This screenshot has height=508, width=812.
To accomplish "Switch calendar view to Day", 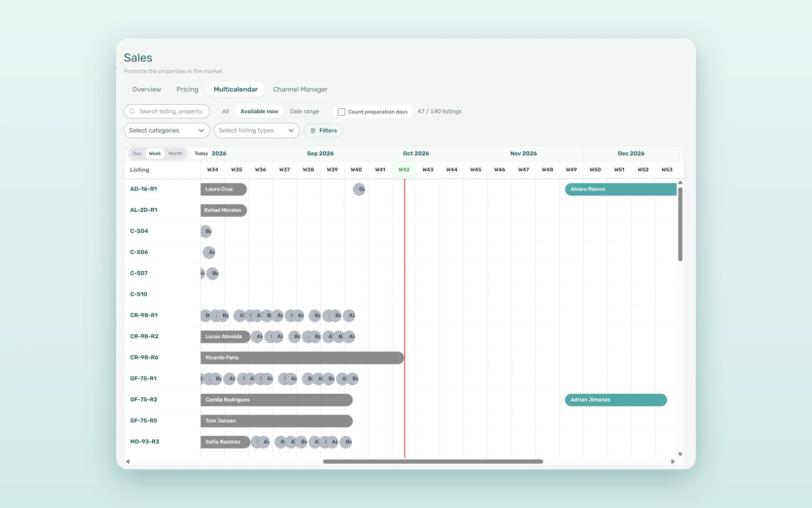I will pos(137,153).
